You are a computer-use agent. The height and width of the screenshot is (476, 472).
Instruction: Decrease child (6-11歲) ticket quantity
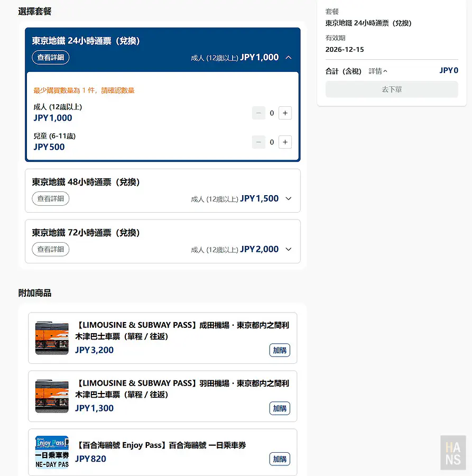(258, 142)
